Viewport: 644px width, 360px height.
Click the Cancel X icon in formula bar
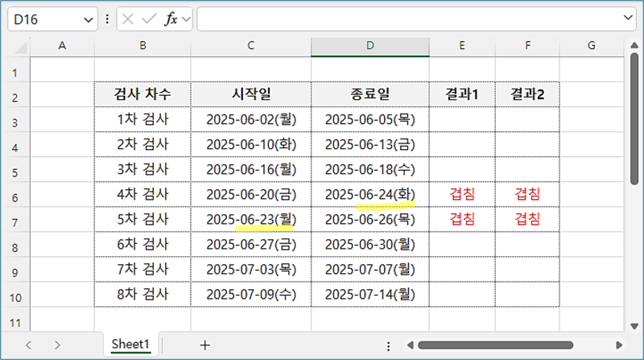point(129,19)
